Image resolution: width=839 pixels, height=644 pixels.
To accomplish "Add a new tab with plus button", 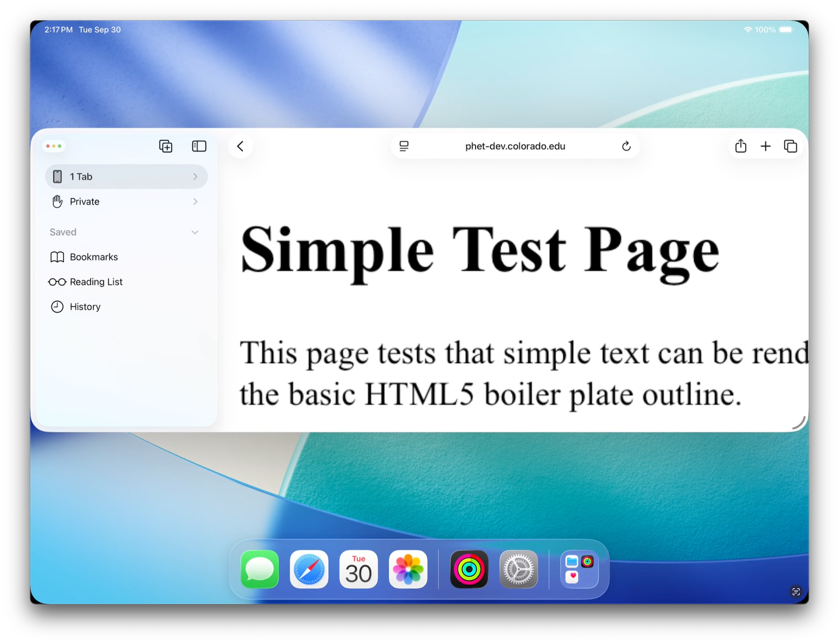I will (765, 146).
